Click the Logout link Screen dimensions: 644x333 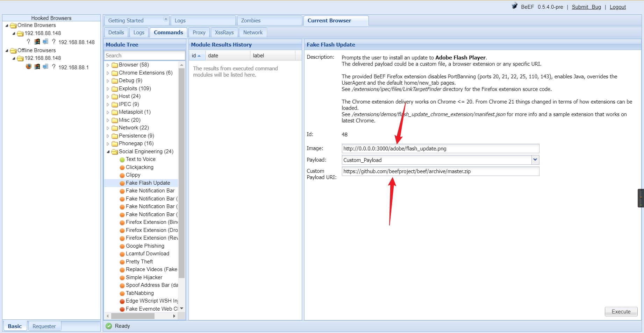(618, 7)
